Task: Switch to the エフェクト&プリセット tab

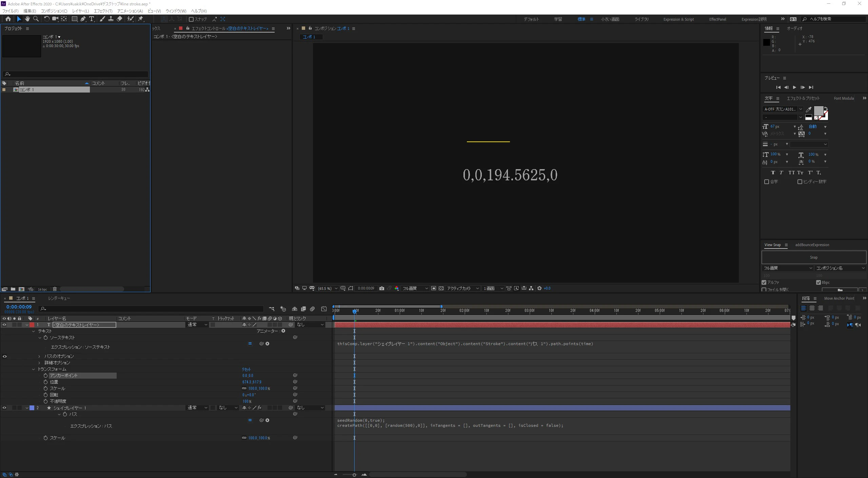Action: [803, 98]
